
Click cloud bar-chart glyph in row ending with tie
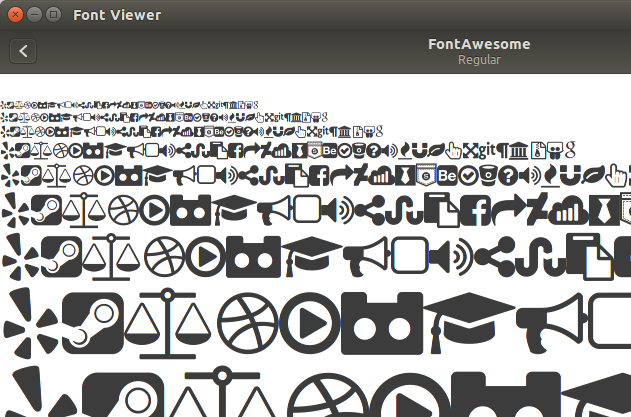(568, 210)
